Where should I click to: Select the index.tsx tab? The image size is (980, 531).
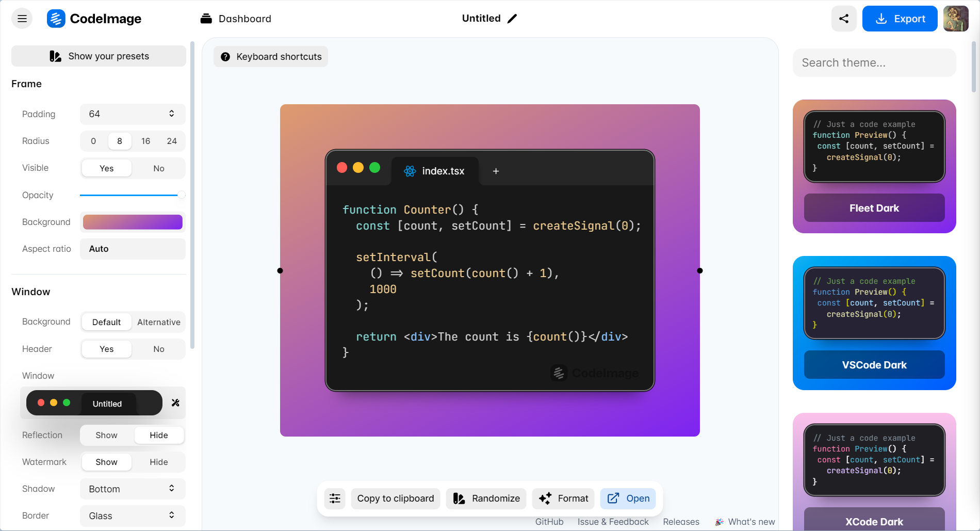click(435, 171)
